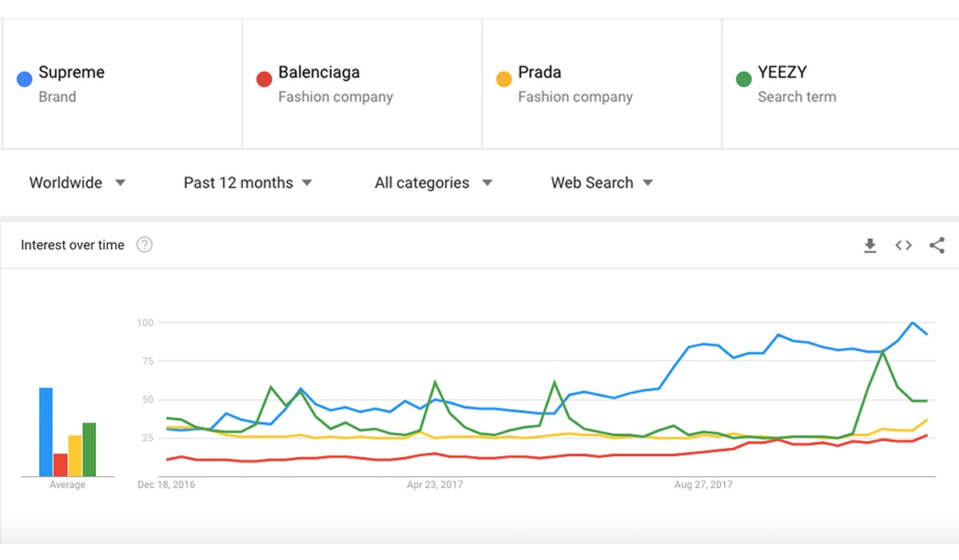Select the Balenciaga fashion company term
Viewport: 959px width, 560px height.
(x=361, y=84)
